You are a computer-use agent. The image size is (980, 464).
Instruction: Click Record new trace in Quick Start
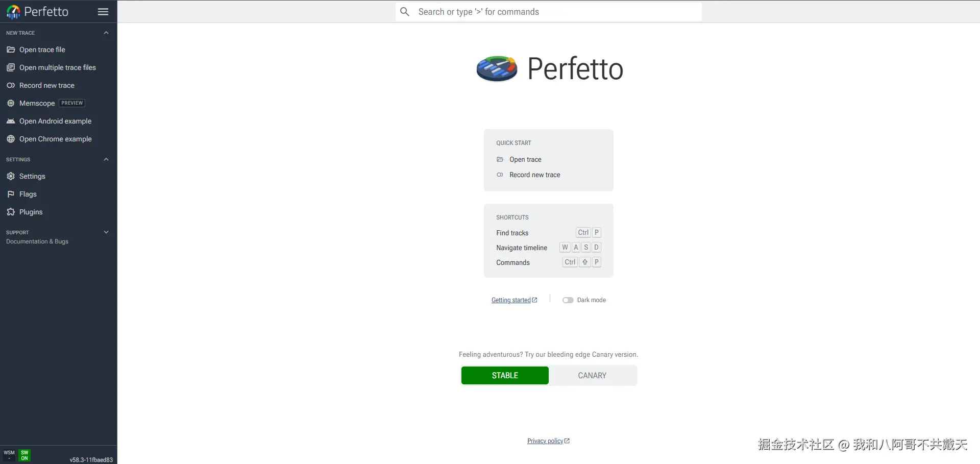click(534, 175)
